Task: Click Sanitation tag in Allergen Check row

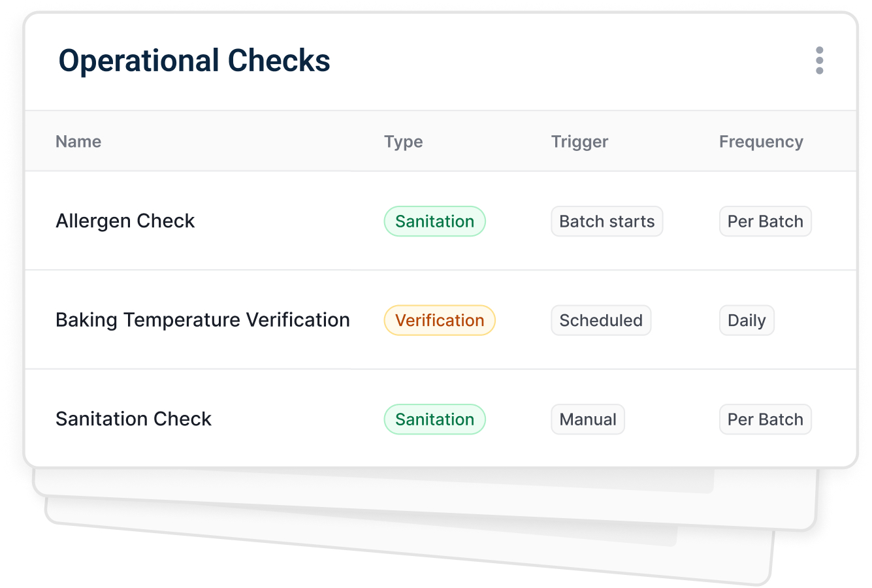Action: 435,221
